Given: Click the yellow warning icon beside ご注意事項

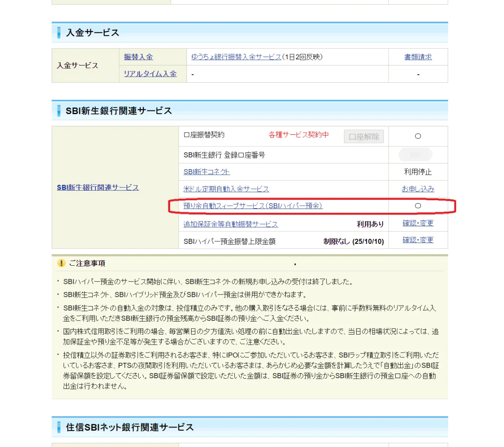Looking at the screenshot, I should coord(61,263).
